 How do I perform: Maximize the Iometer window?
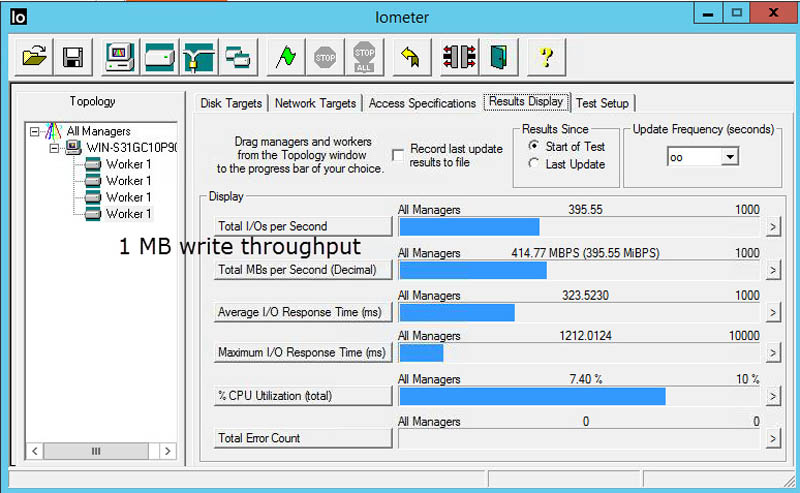coord(737,13)
